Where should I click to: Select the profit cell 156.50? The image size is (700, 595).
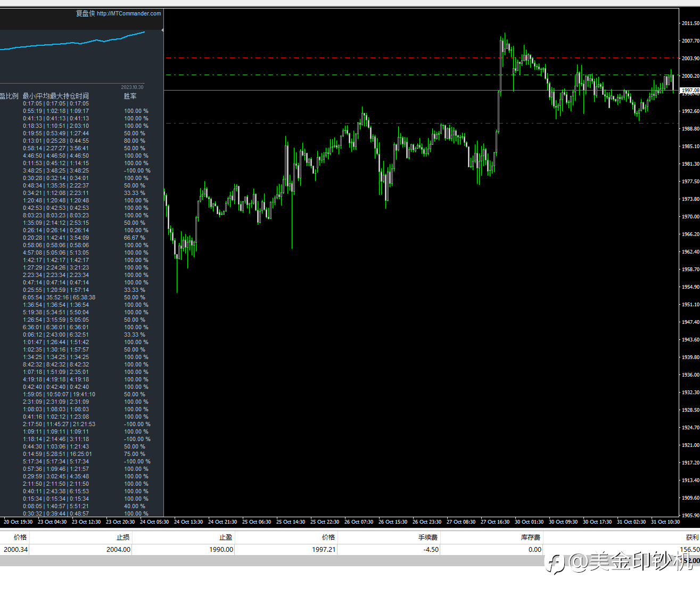(690, 549)
